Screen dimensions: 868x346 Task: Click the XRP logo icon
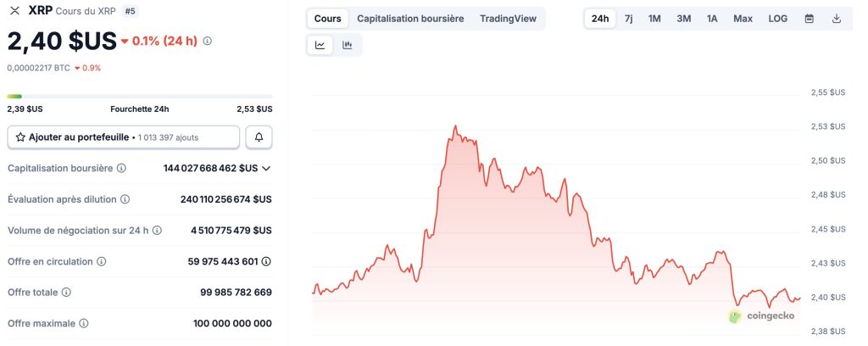(x=14, y=10)
